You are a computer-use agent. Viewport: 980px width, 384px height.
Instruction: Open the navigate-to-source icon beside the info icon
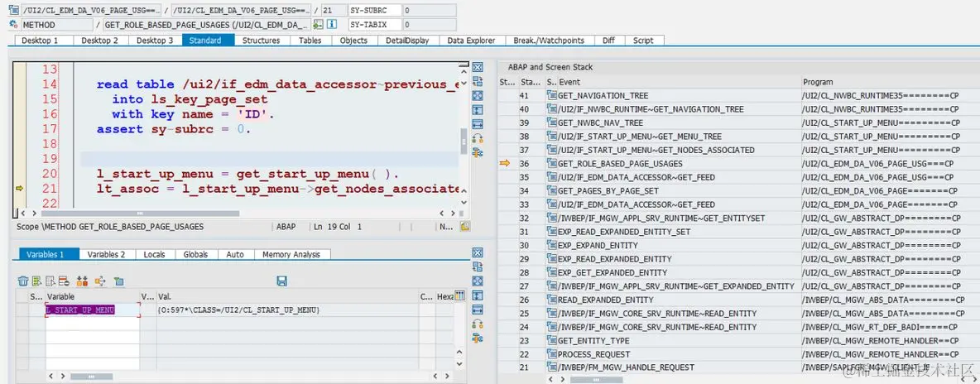pos(318,24)
